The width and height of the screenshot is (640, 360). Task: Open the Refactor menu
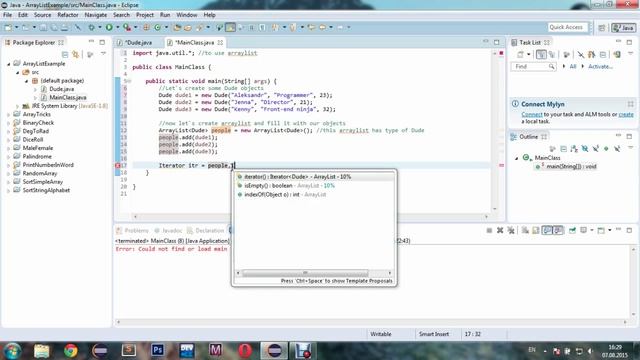click(68, 15)
